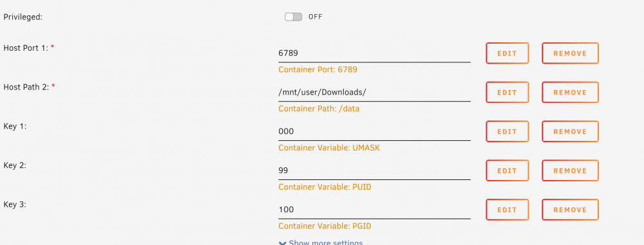
Task: Expand Show more settings chevron
Action: point(283,243)
